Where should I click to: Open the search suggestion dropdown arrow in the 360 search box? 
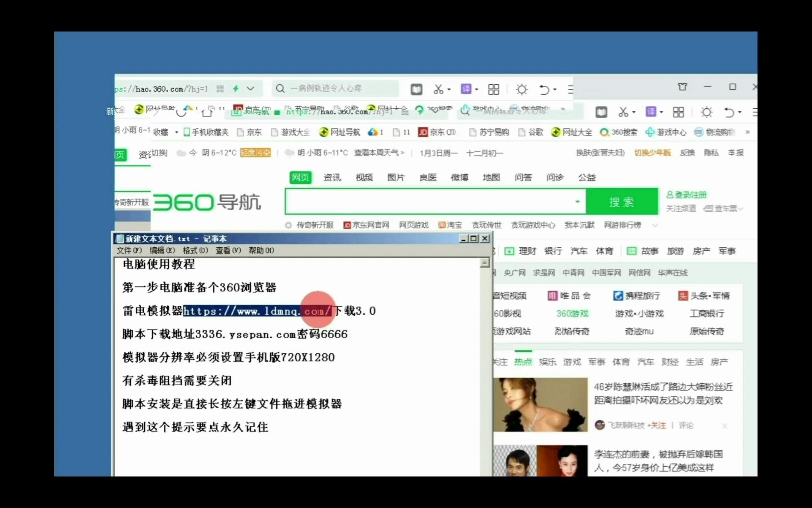[577, 202]
